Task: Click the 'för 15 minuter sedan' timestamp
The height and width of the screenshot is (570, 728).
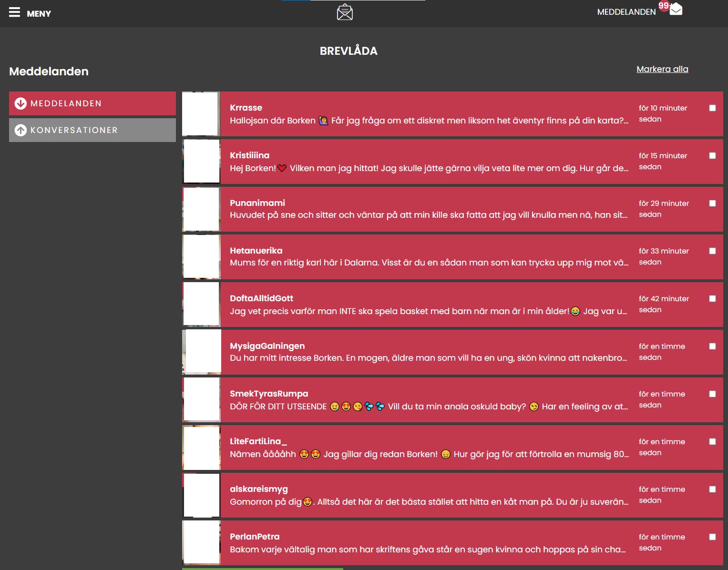Action: click(663, 161)
